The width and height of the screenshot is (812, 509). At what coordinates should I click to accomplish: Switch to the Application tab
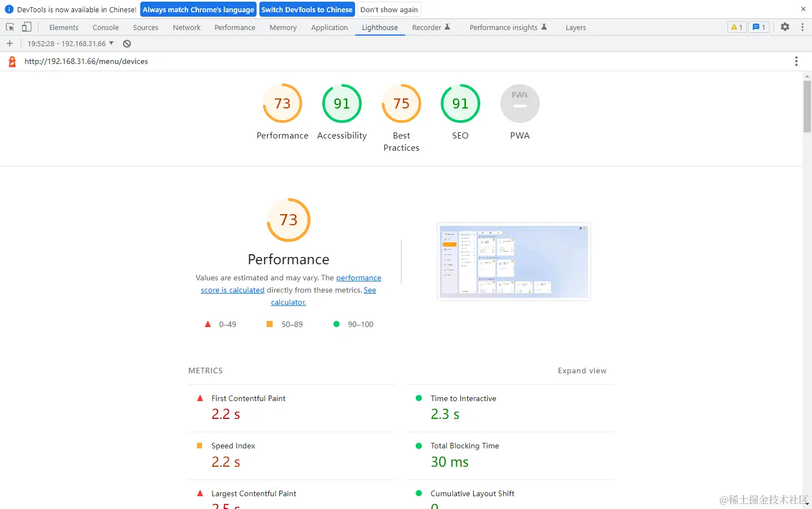329,27
